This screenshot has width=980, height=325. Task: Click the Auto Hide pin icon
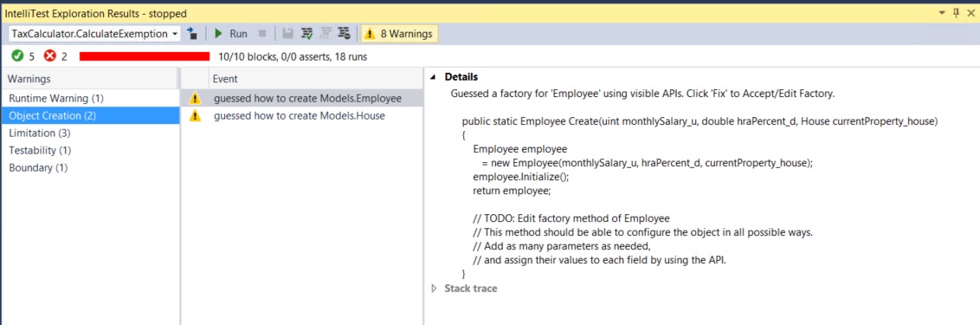[956, 12]
